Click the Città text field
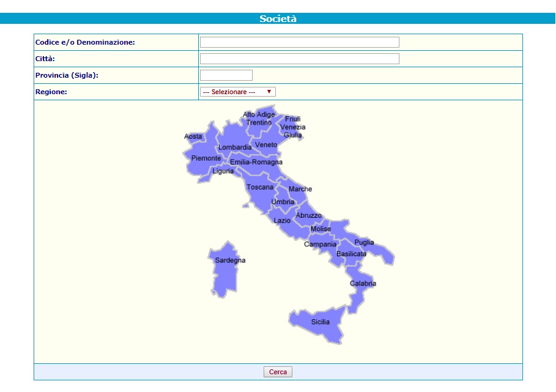The height and width of the screenshot is (392, 556). tap(299, 59)
